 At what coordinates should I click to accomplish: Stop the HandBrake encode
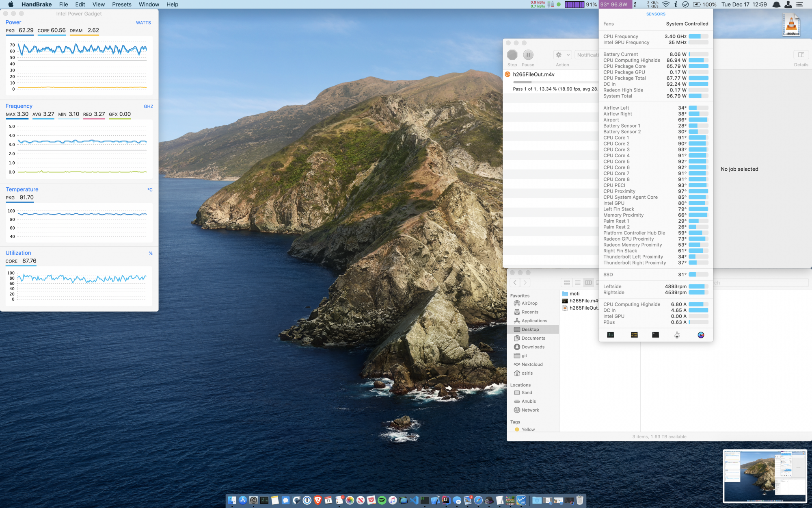pyautogui.click(x=512, y=55)
